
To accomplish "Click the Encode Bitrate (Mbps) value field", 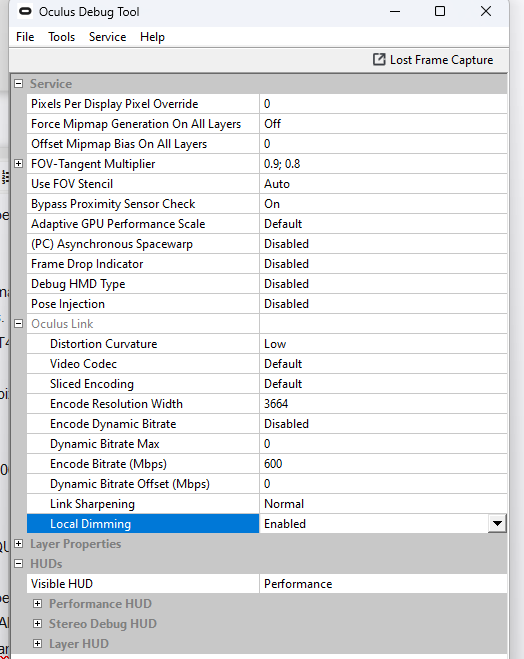I will (x=383, y=464).
